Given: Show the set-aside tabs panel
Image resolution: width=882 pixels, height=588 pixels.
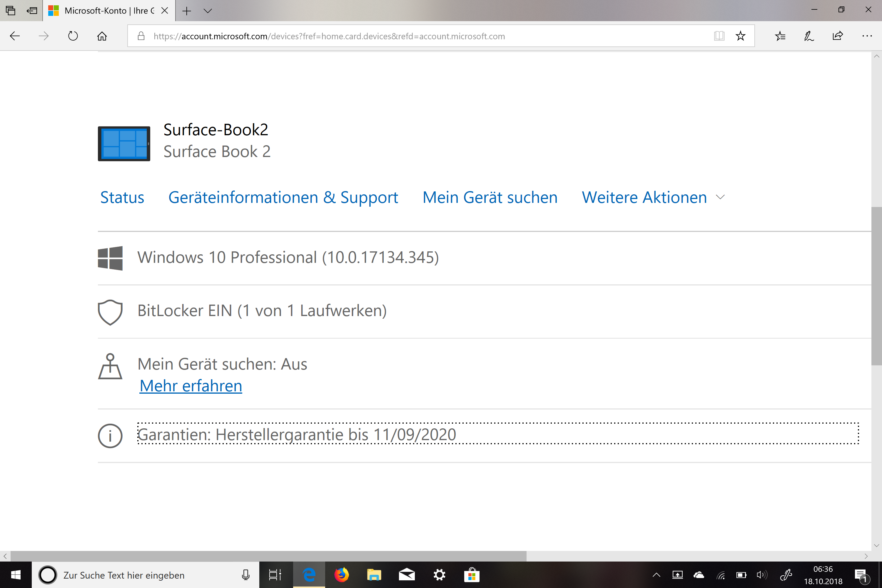Looking at the screenshot, I should (x=11, y=11).
